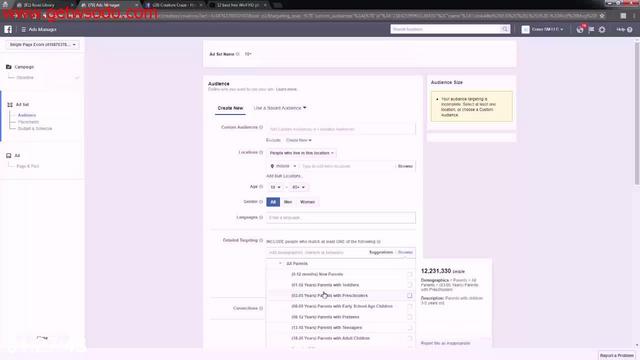Select Men gender option

pyautogui.click(x=288, y=202)
